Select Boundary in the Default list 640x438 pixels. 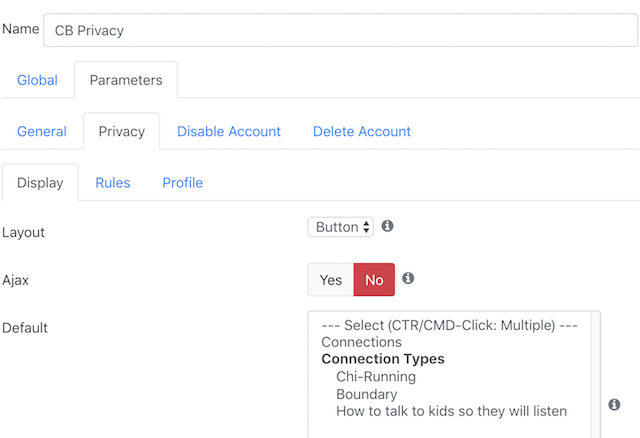click(x=367, y=394)
